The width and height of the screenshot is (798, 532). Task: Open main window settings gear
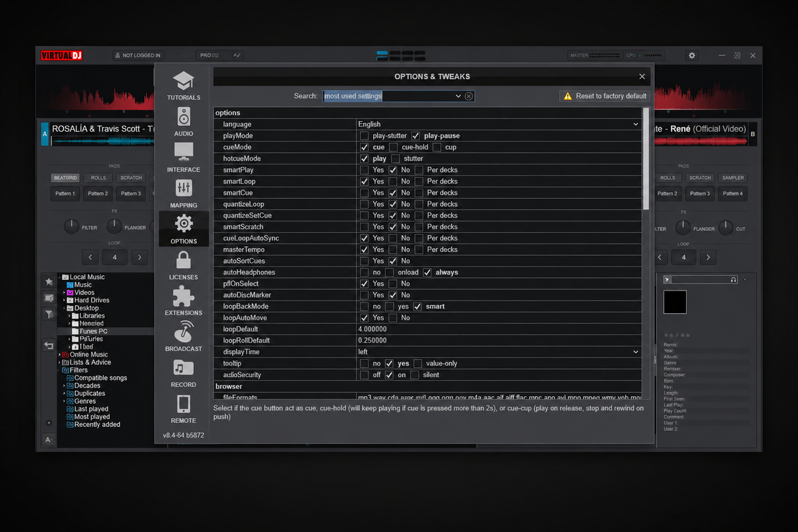point(692,55)
